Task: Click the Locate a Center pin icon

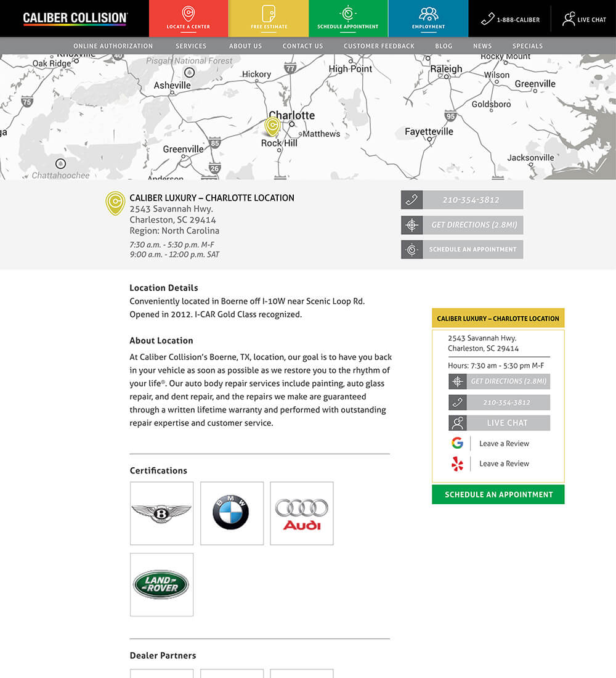Action: pyautogui.click(x=188, y=14)
